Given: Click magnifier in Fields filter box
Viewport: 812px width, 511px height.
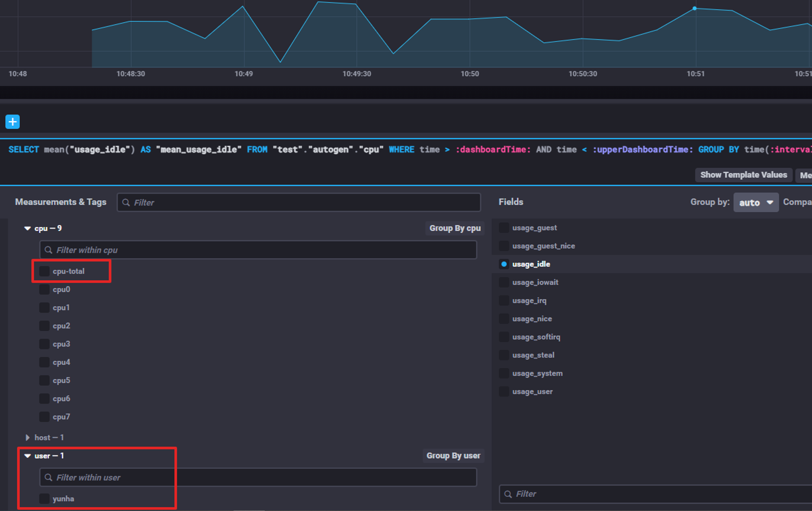Looking at the screenshot, I should pos(508,494).
